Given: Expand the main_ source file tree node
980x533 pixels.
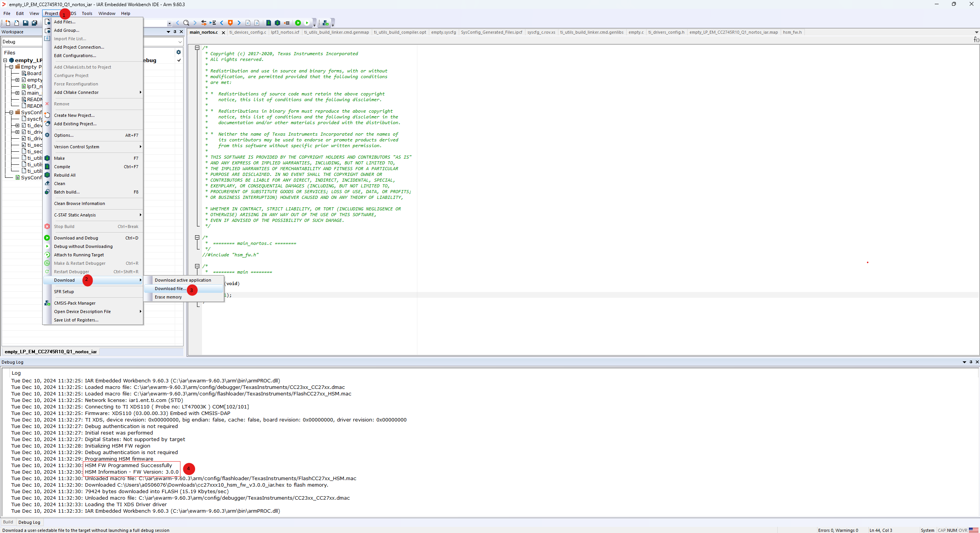Looking at the screenshot, I should (x=17, y=93).
